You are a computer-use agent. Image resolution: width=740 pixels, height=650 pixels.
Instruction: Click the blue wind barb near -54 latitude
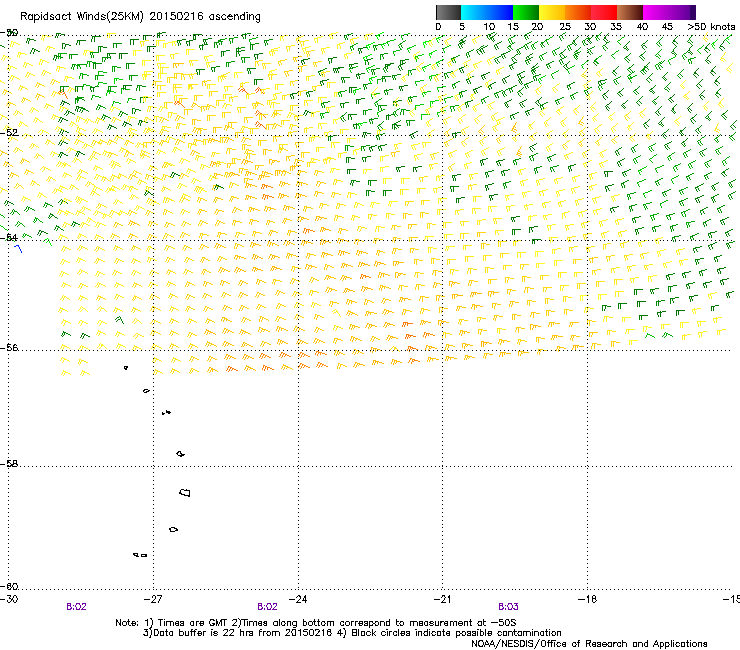(18, 248)
